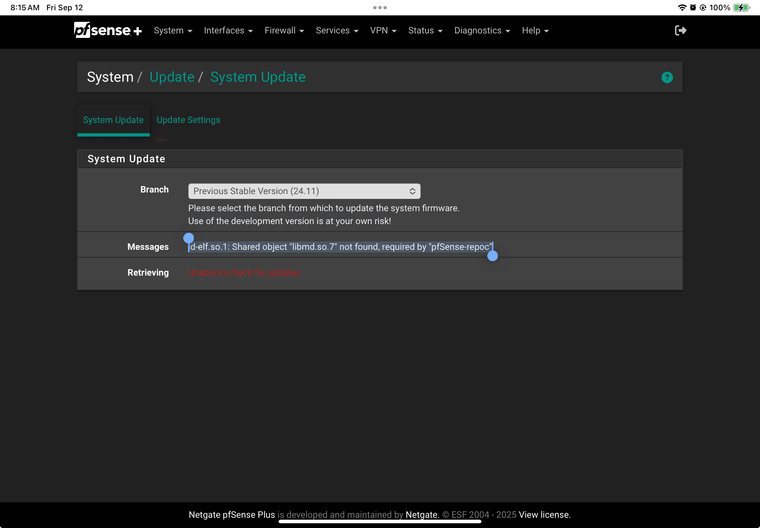The width and height of the screenshot is (760, 528).
Task: Open the View license link
Action: 544,515
